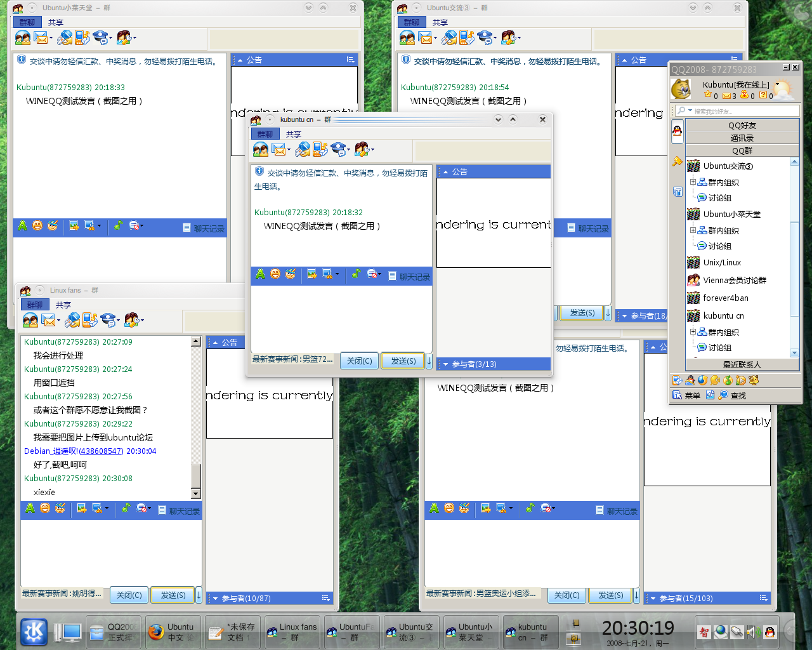This screenshot has width=812, height=650.
Task: Click show desktop icon in taskbar
Action: pos(68,632)
